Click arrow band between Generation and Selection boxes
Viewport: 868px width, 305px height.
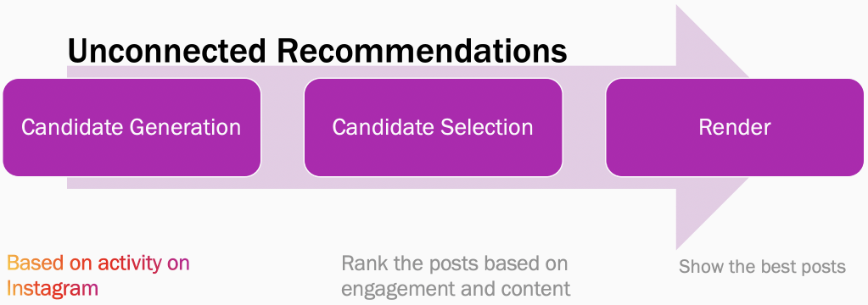point(283,128)
